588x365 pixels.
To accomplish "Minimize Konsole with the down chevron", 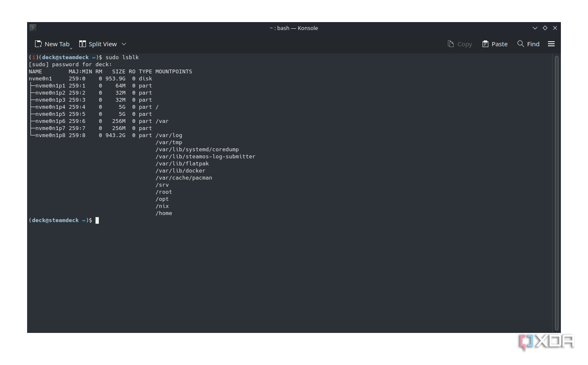I will [535, 28].
